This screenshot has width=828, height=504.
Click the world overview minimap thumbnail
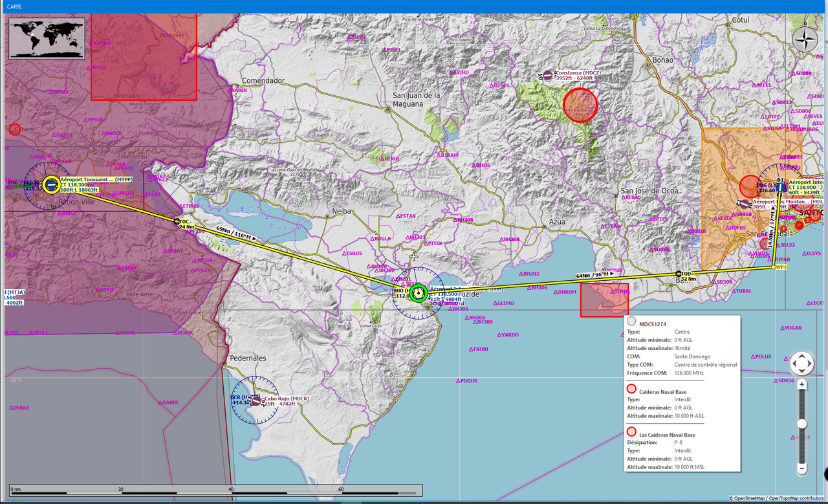47,38
